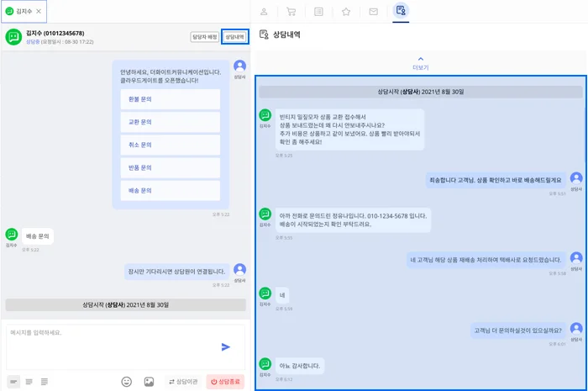Image resolution: width=588 pixels, height=391 pixels.
Task: Click the 아뇨 감사합니다 message
Action: pyautogui.click(x=300, y=366)
